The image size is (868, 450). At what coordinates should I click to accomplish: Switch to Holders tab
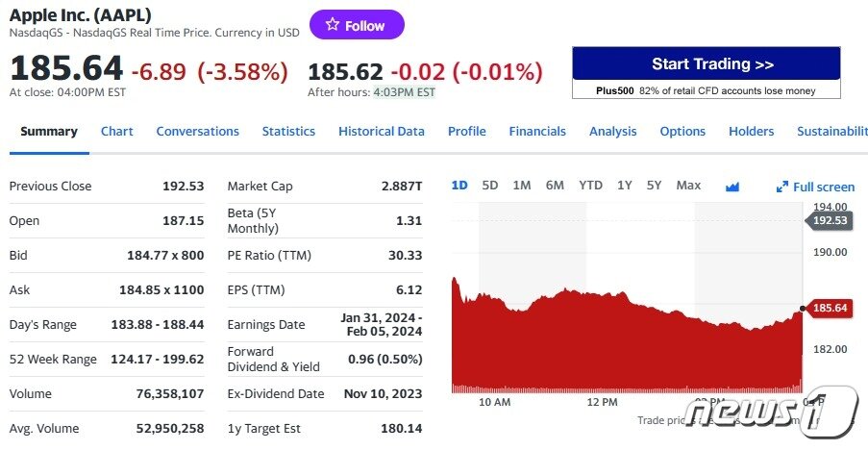(x=751, y=132)
